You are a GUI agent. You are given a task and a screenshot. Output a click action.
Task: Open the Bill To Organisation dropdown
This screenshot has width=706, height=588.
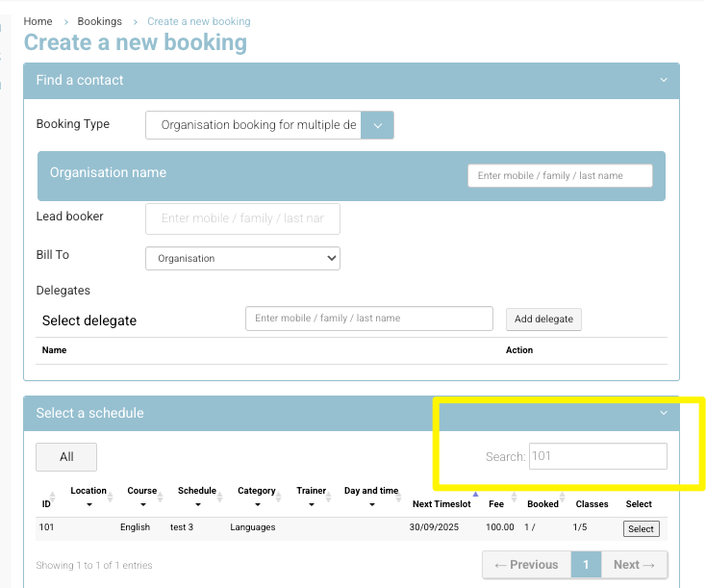242,258
